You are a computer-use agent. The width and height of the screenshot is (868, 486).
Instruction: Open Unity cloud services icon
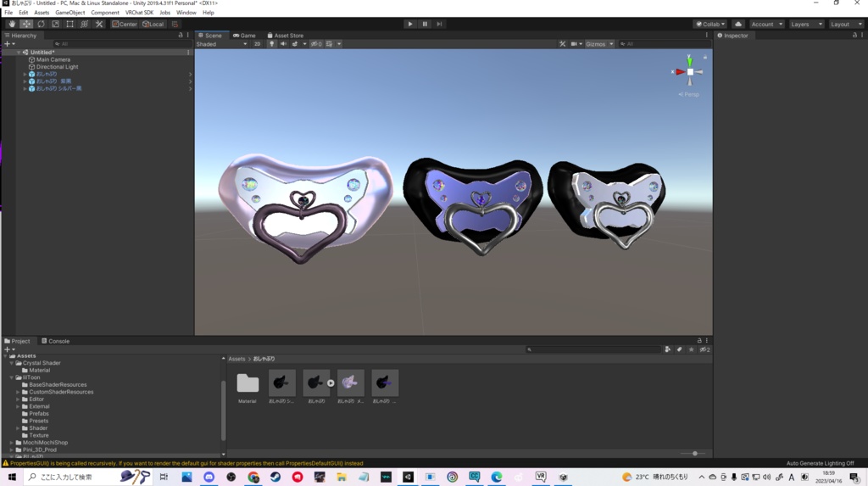pyautogui.click(x=738, y=24)
